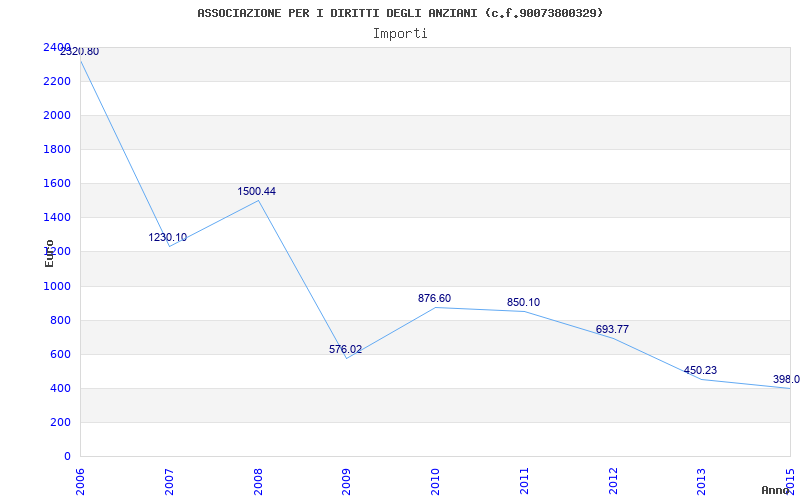The width and height of the screenshot is (800, 500).
Task: Click the 1000 y-axis tick label
Action: coord(57,286)
